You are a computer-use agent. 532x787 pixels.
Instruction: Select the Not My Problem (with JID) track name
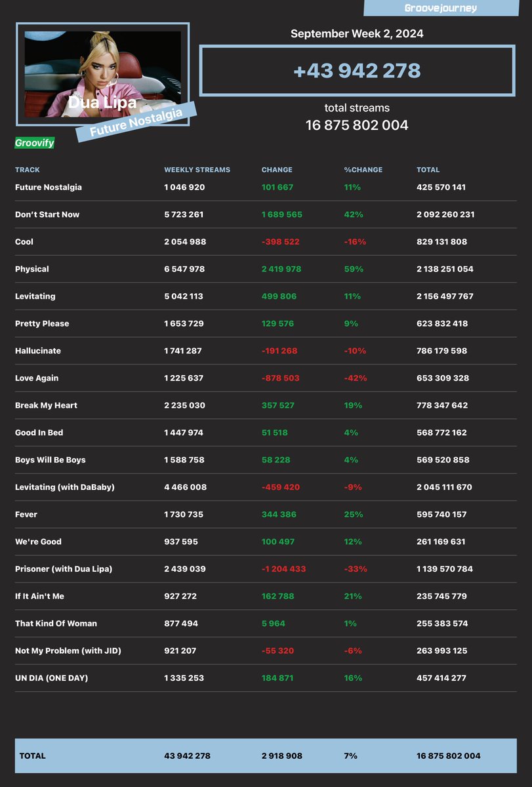68,651
